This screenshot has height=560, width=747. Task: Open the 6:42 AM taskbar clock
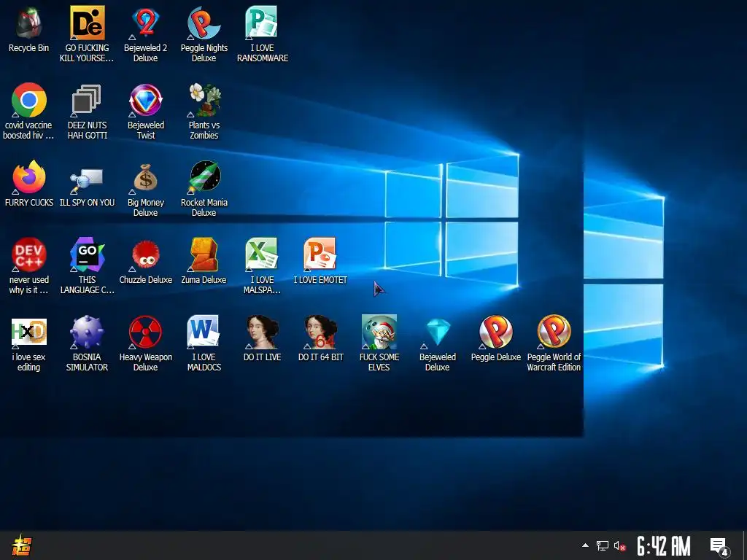[x=664, y=545]
